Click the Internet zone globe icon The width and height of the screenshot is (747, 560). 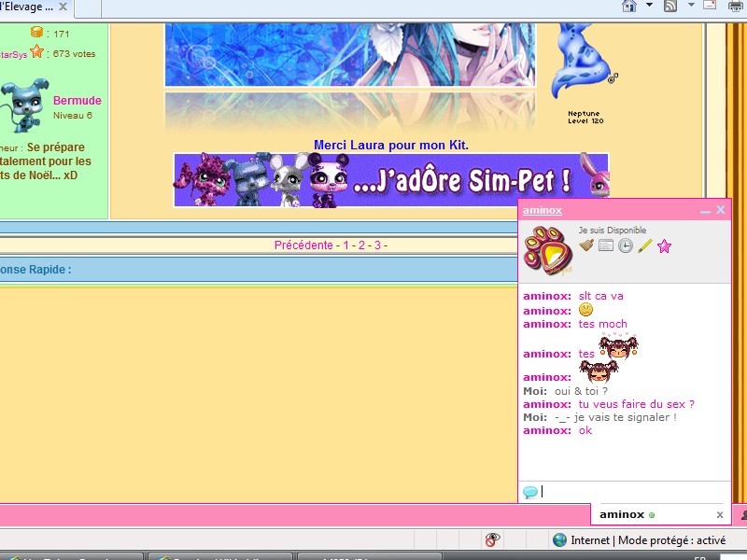point(559,540)
